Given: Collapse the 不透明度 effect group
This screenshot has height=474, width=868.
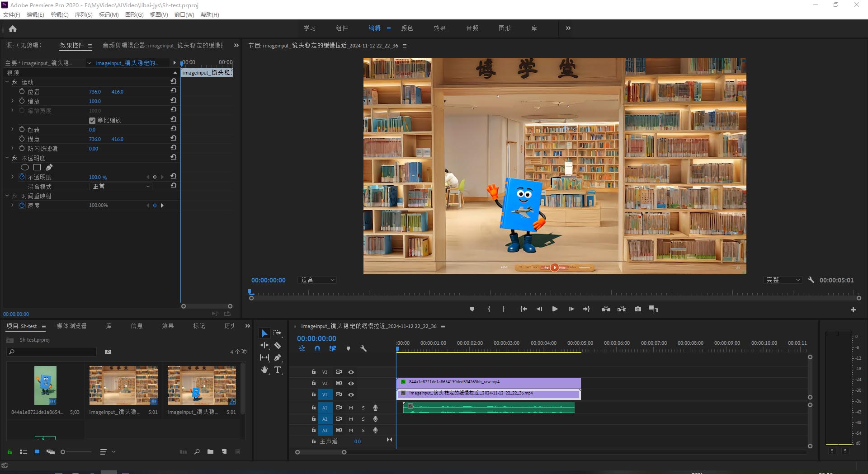Looking at the screenshot, I should pos(7,158).
